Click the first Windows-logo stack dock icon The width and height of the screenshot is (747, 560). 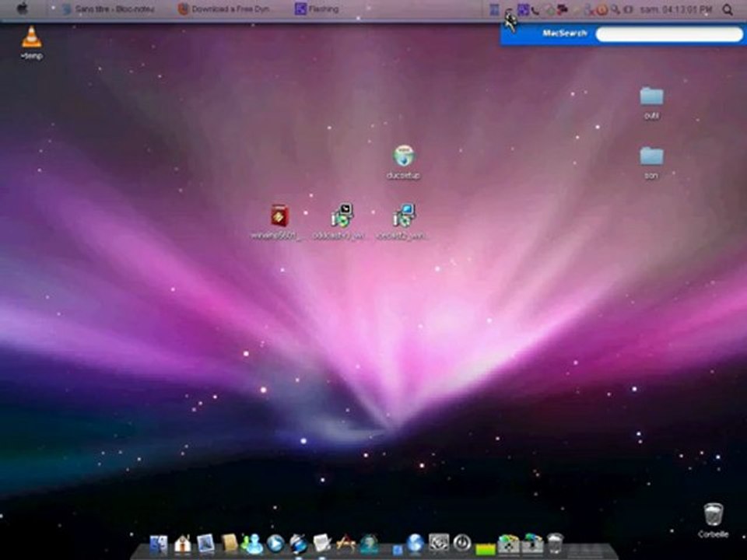[509, 544]
